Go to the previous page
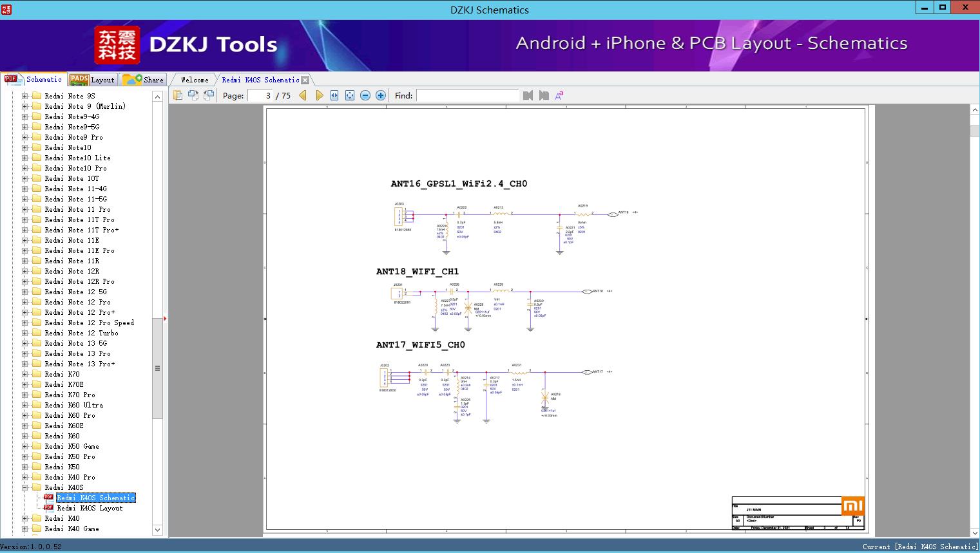The width and height of the screenshot is (980, 553). pos(303,95)
